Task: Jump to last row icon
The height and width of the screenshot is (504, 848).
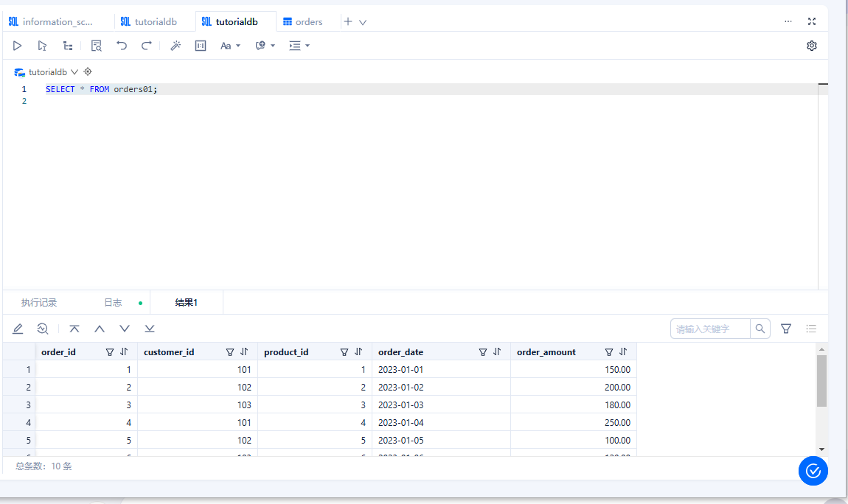Action: 150,329
